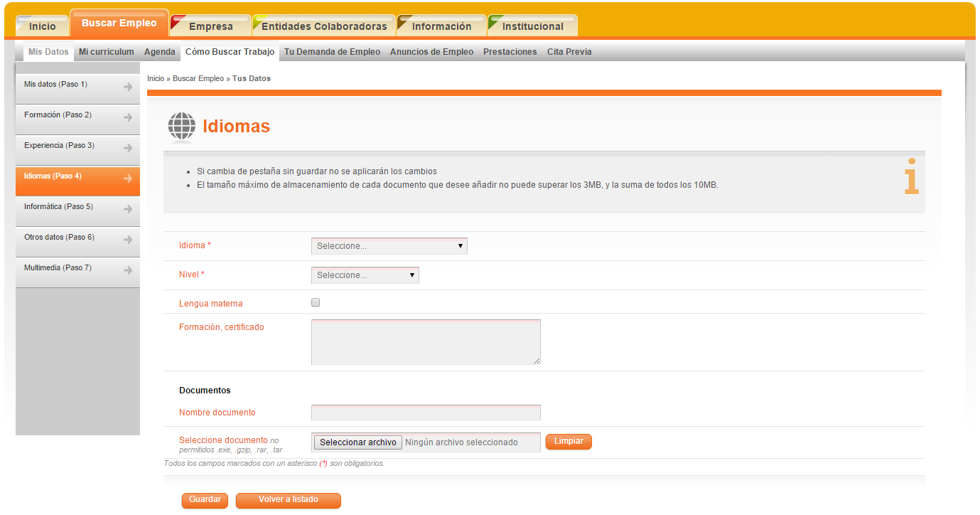Open the Entidades Colaboradoras tab
Screen dimensions: 980x515
324,26
